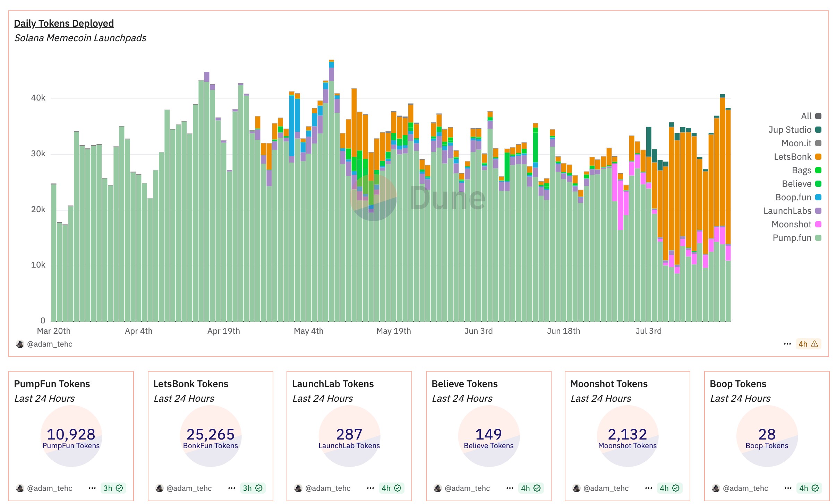Click LaunchLab card 4h verified check icon
This screenshot has width=836, height=504.
coord(398,488)
